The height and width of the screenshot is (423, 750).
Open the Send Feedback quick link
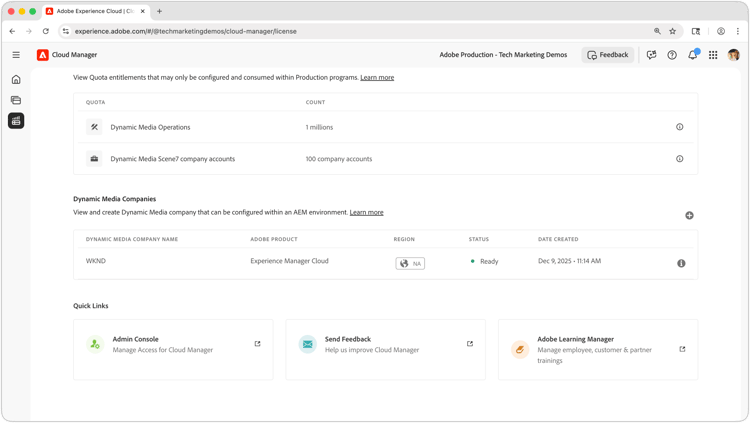coord(386,350)
